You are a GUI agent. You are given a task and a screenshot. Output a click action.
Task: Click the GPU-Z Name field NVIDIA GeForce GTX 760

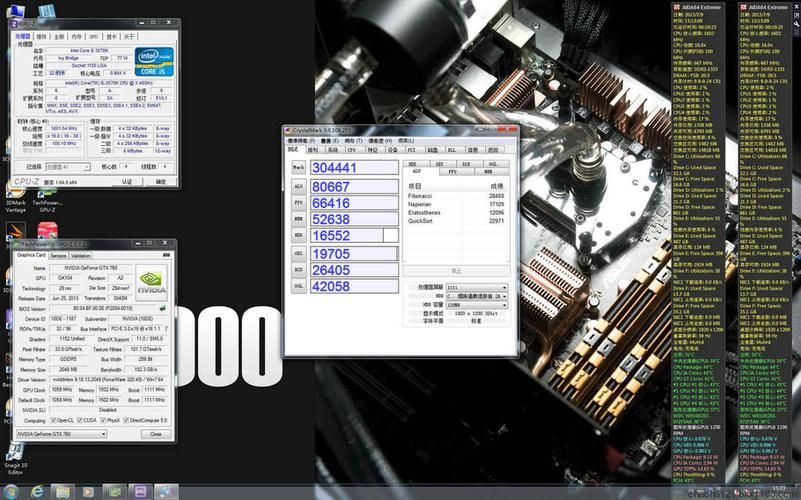(91, 268)
